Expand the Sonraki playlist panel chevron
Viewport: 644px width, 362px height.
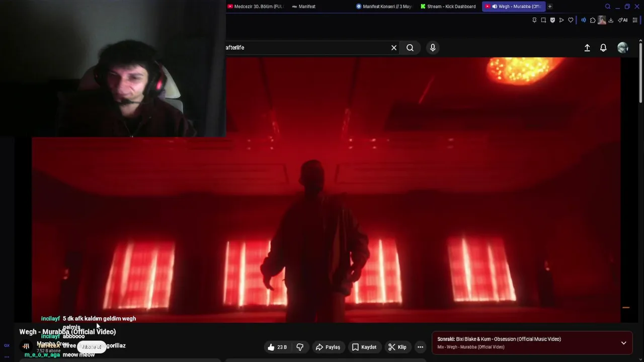pos(623,343)
